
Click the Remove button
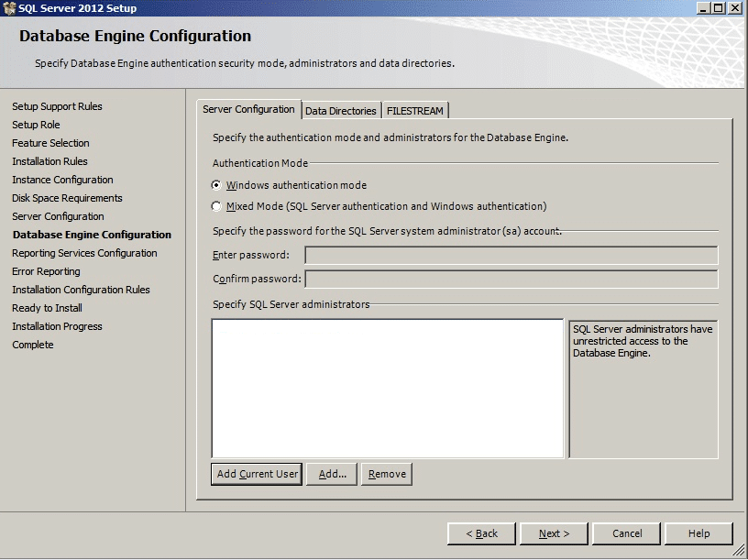[385, 474]
